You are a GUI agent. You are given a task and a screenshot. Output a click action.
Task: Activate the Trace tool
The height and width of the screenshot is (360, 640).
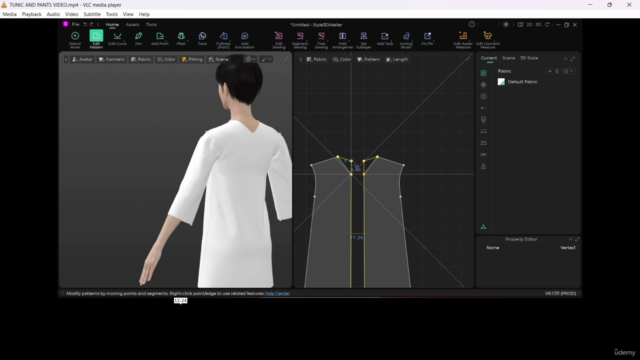coord(202,39)
